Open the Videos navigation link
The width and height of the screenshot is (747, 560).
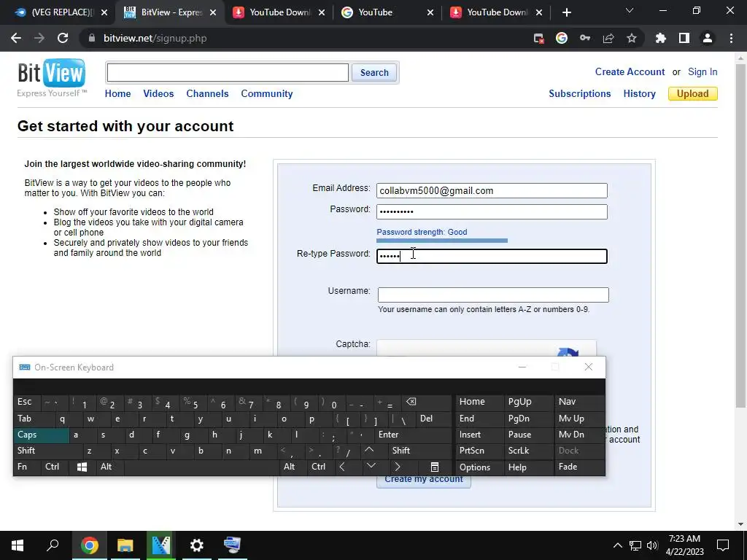pyautogui.click(x=158, y=94)
